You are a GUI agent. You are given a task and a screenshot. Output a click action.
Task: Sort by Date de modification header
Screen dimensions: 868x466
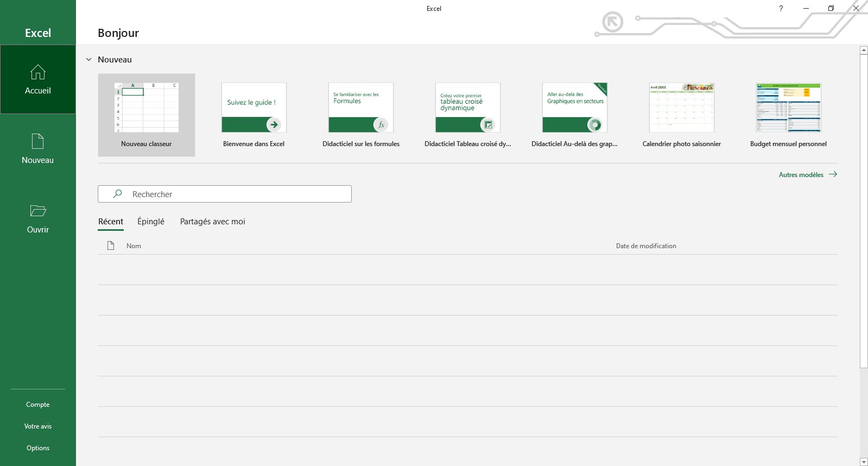(646, 246)
